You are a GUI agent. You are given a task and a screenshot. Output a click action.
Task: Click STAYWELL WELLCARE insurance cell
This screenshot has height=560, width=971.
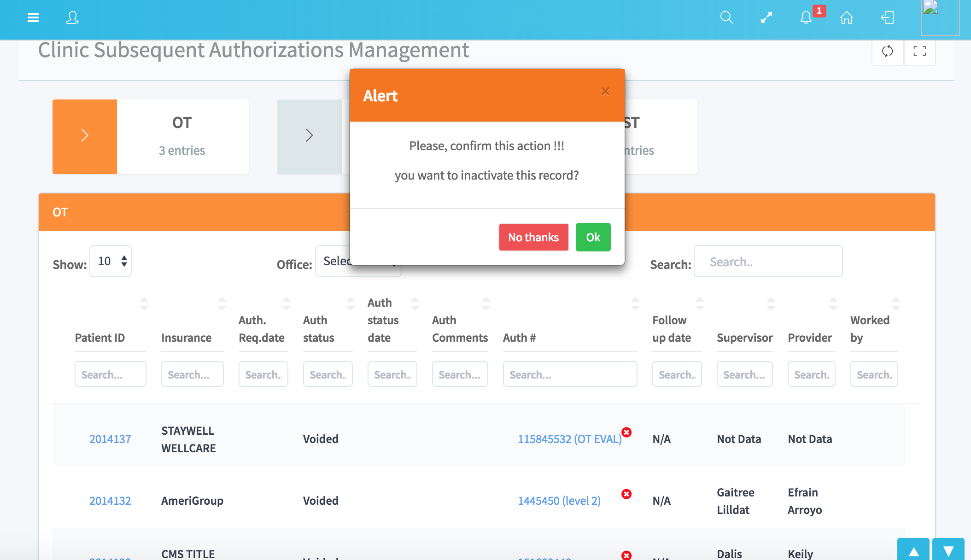tap(189, 439)
